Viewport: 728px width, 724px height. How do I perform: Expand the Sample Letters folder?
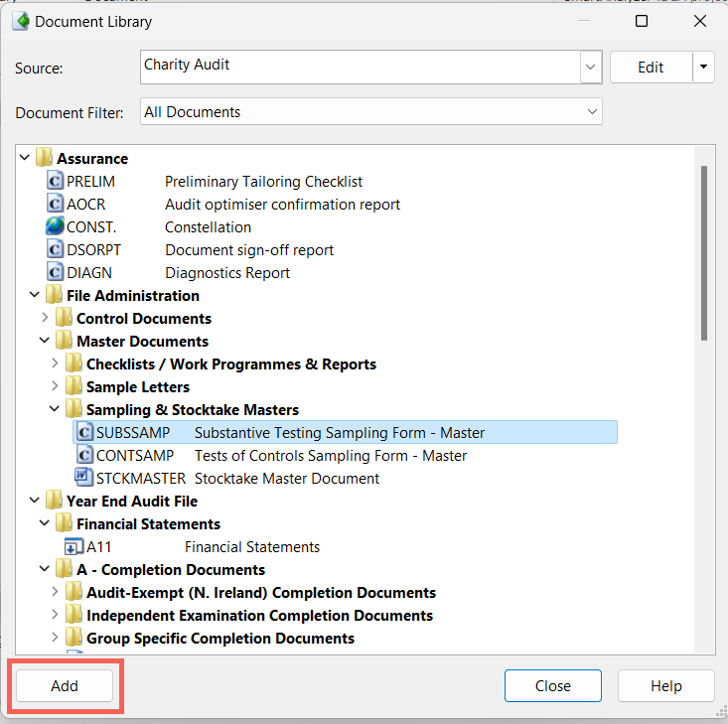coord(55,385)
